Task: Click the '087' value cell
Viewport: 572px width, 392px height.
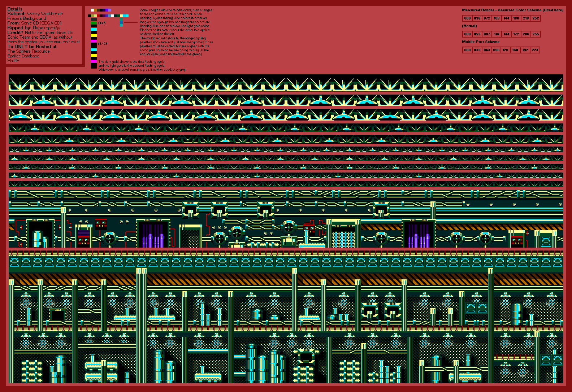Action: pos(487,34)
